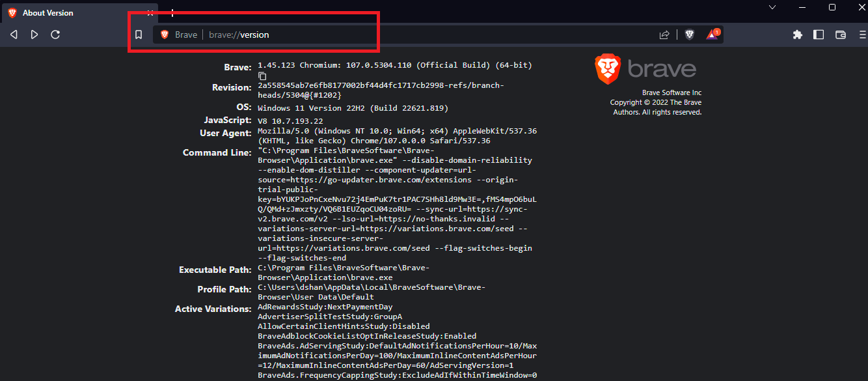The width and height of the screenshot is (868, 381).
Task: Maximize the Brave browser window
Action: [832, 7]
